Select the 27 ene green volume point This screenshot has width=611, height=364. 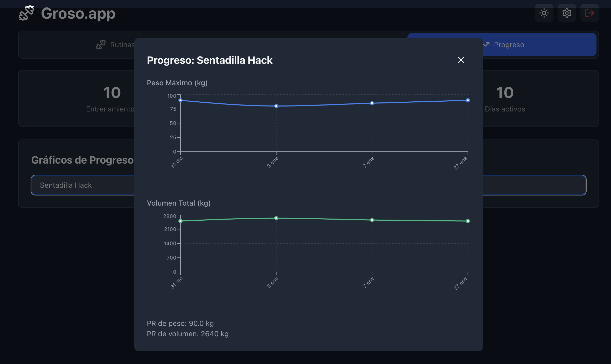pos(468,221)
